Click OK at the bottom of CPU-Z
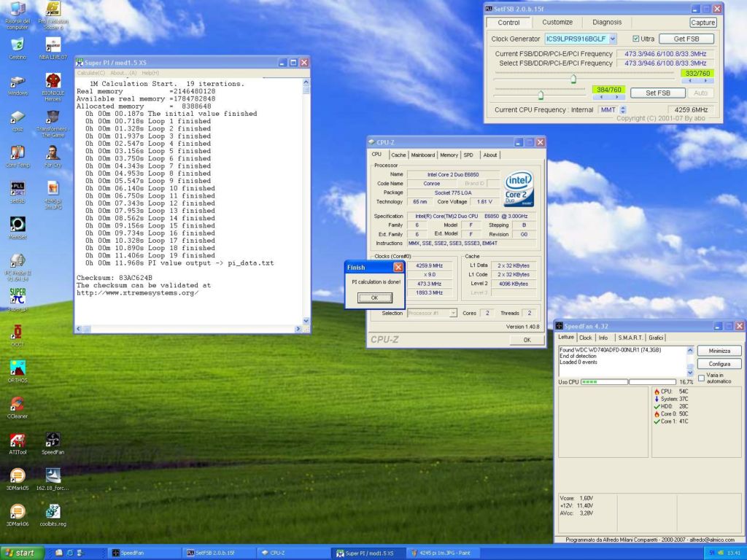 point(527,340)
